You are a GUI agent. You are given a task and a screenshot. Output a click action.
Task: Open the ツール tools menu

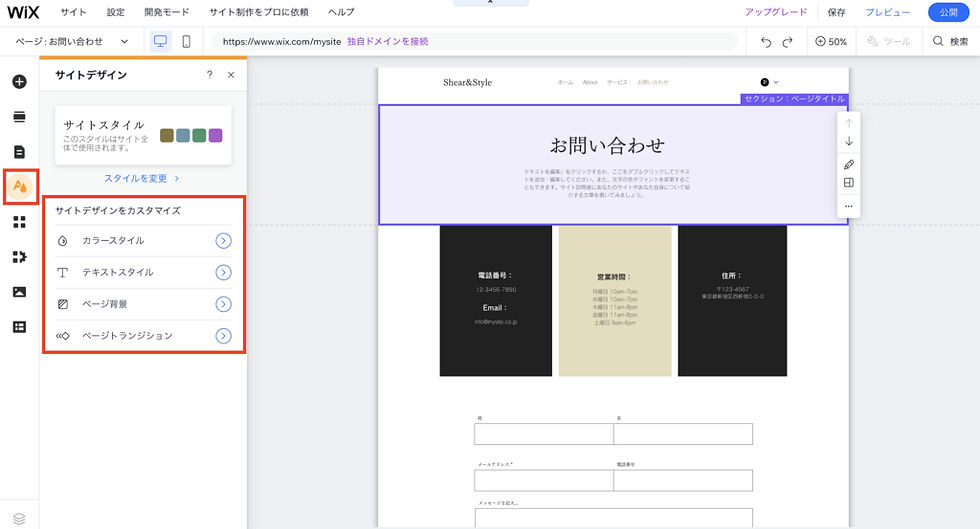[x=888, y=42]
